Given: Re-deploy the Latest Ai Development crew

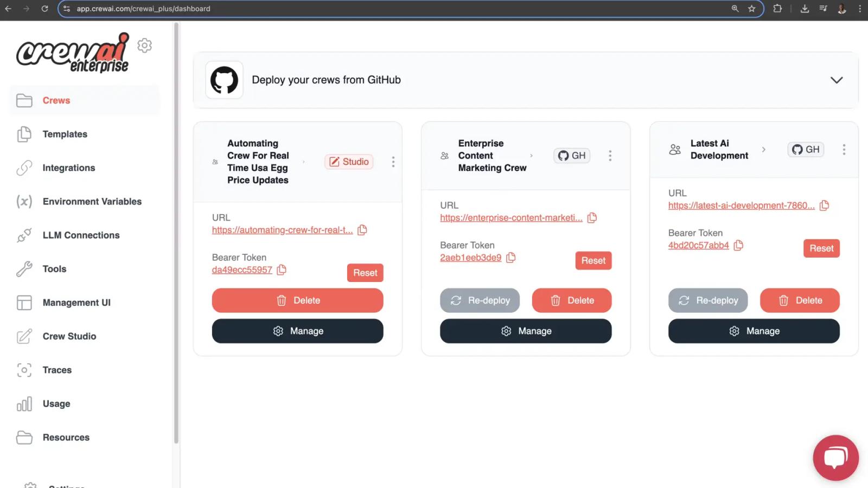Looking at the screenshot, I should (x=708, y=300).
